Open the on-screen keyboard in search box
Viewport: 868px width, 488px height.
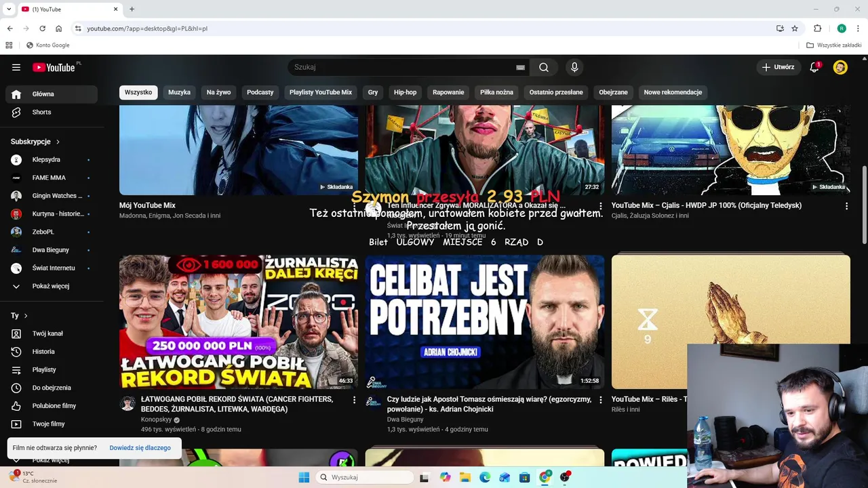click(520, 67)
